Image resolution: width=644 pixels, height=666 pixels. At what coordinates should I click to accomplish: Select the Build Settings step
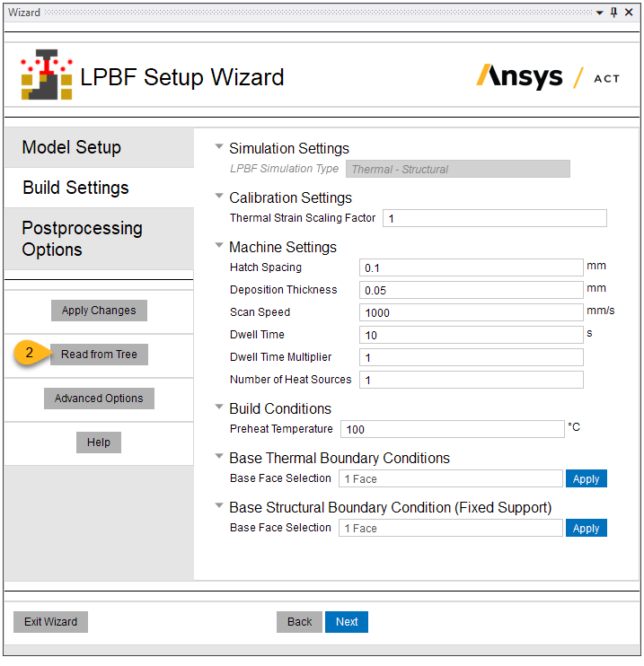pyautogui.click(x=99, y=188)
